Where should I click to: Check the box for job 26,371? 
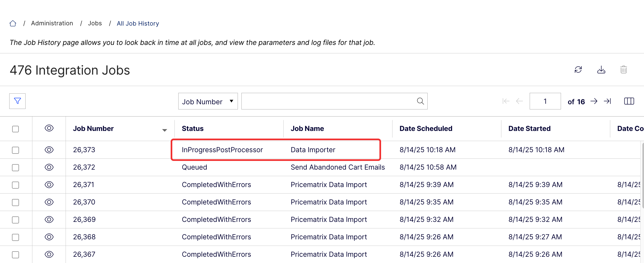tap(16, 185)
